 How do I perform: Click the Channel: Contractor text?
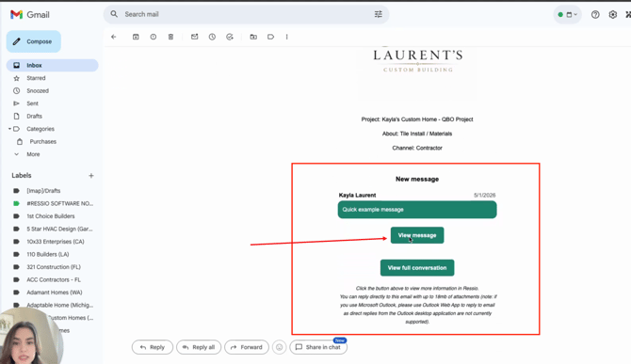(417, 148)
